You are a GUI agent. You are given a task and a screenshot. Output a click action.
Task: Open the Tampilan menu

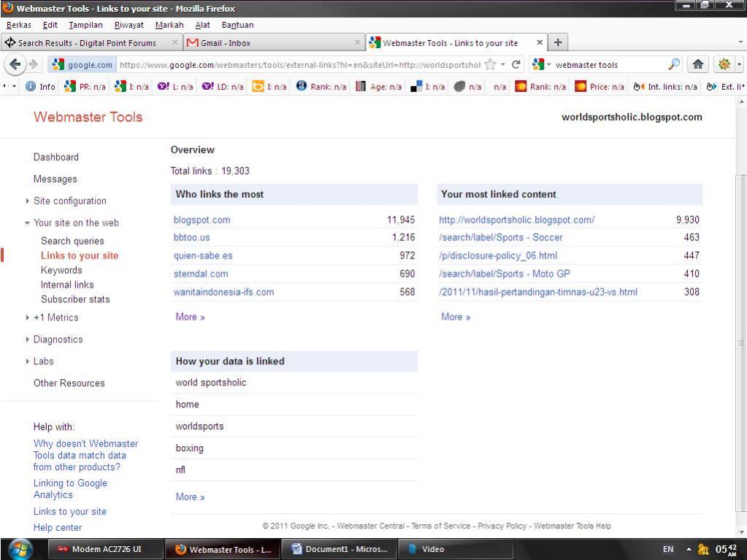click(85, 25)
